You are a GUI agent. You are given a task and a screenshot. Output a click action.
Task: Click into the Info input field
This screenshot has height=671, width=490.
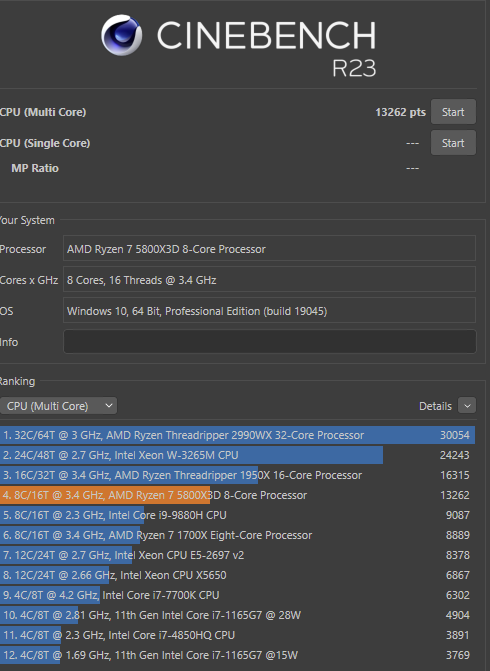click(x=270, y=341)
